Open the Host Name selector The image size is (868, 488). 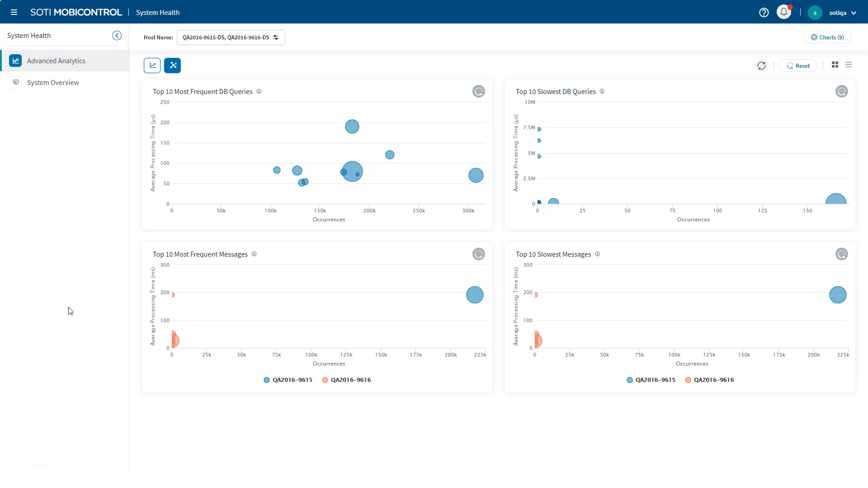tap(231, 38)
